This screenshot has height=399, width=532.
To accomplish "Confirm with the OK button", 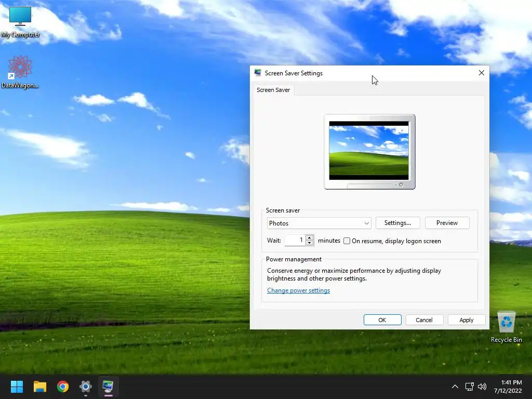I will pos(382,320).
